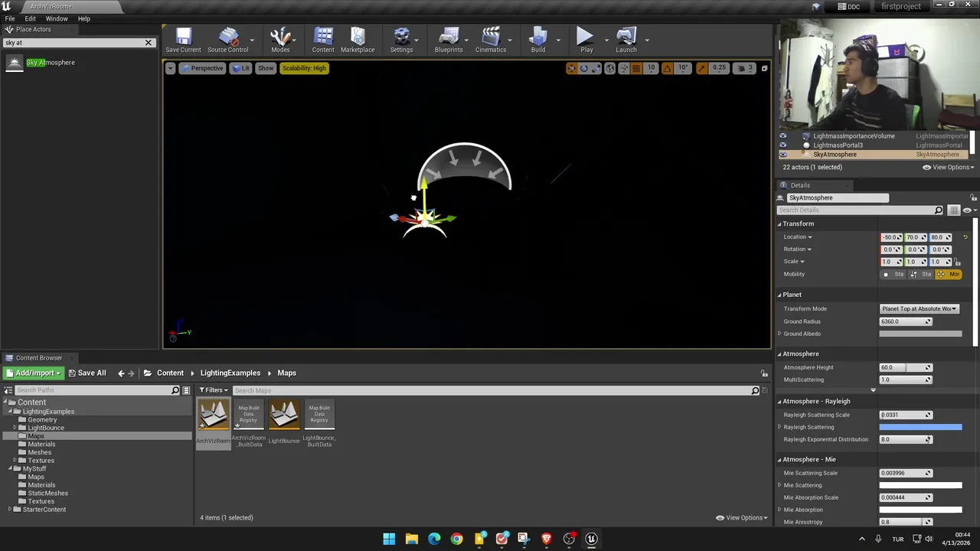
Task: Open the Modes toolbar icon
Action: [x=280, y=41]
